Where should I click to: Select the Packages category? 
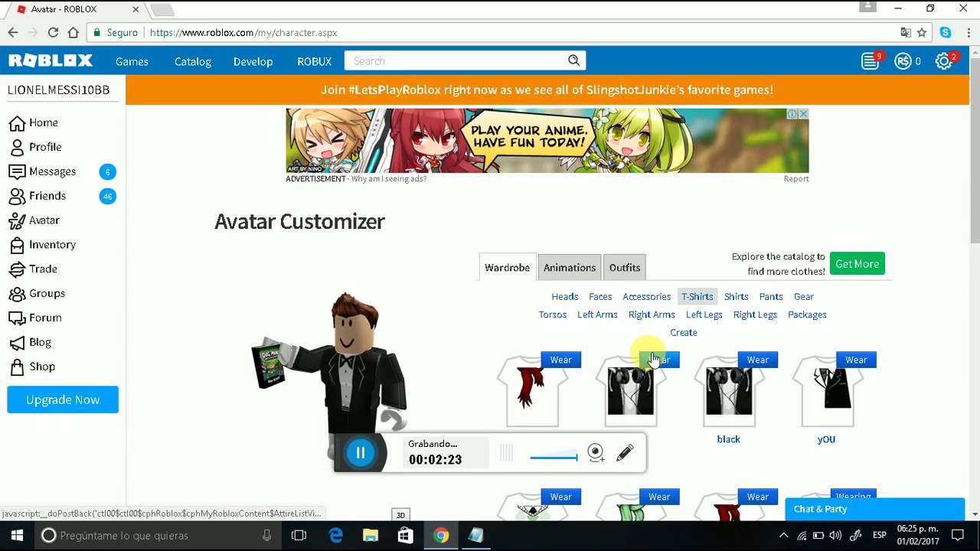[807, 315]
